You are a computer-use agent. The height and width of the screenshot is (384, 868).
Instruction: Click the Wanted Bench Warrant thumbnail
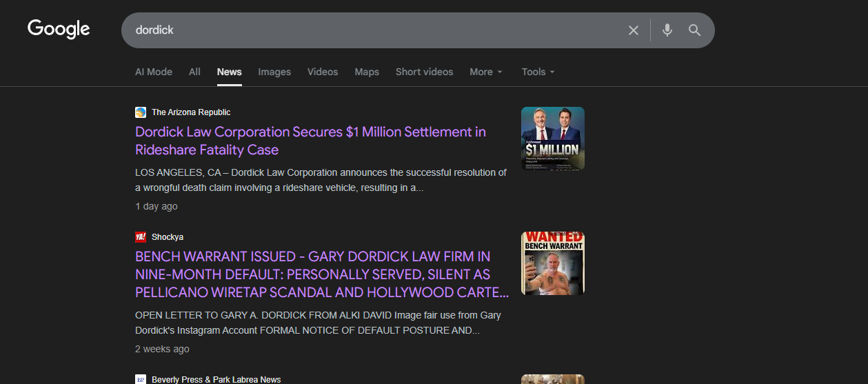point(552,263)
